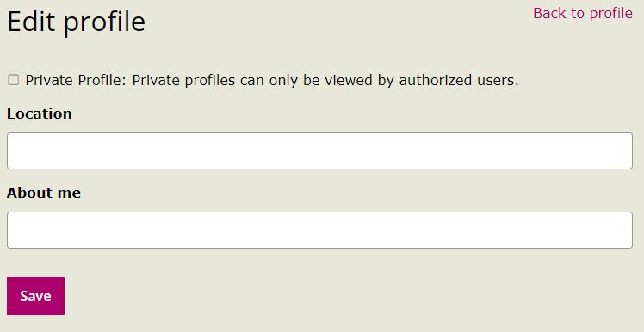Click the Private Profile description text

click(272, 81)
